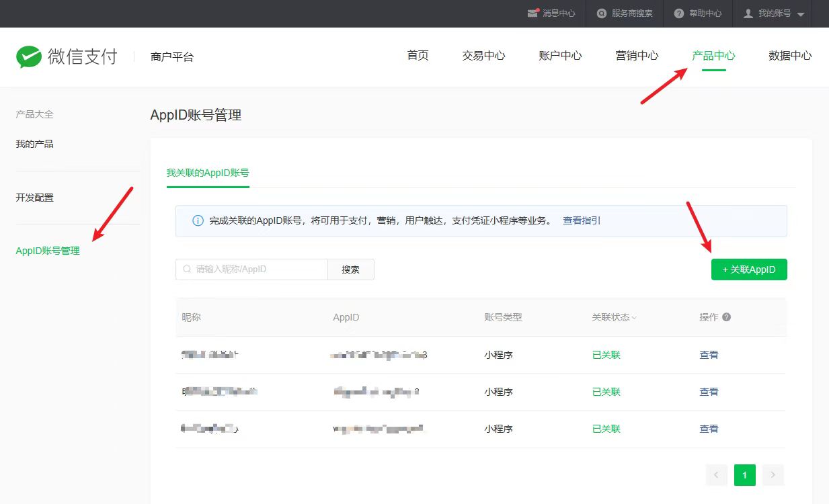Click the AppID账号管理 page heading
Viewport: 829px width, 504px height.
coord(196,116)
